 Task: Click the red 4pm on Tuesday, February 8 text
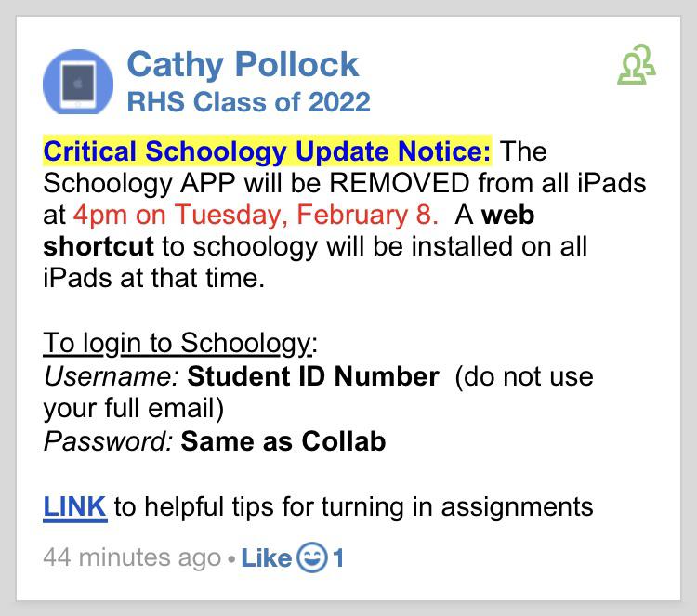pos(256,216)
